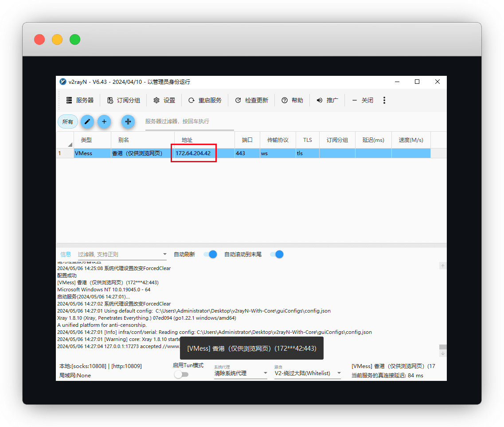504x427 pixels.
Task: Maximize the v2rayN window
Action: [x=417, y=82]
